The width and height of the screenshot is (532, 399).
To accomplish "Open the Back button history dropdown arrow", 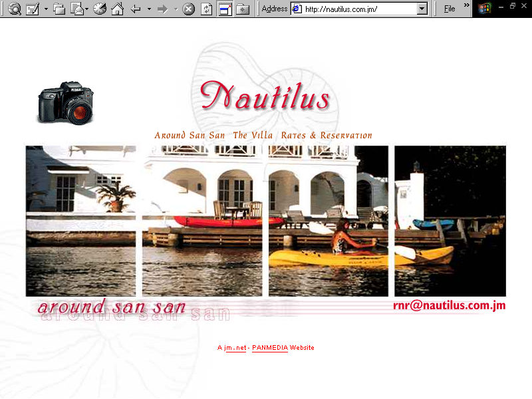I will pyautogui.click(x=148, y=9).
